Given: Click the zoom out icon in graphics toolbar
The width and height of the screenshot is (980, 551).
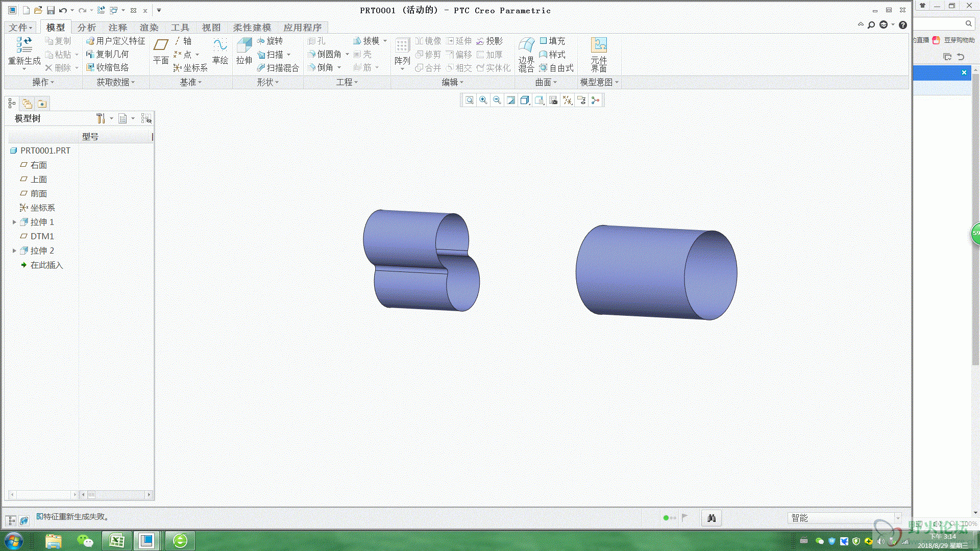Looking at the screenshot, I should pos(497,101).
